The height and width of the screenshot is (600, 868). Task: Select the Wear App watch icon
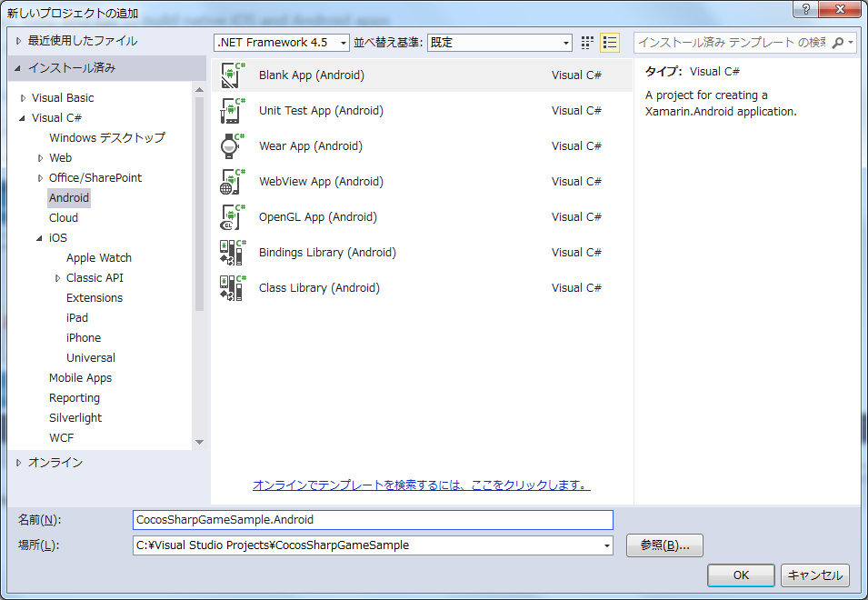pos(233,146)
